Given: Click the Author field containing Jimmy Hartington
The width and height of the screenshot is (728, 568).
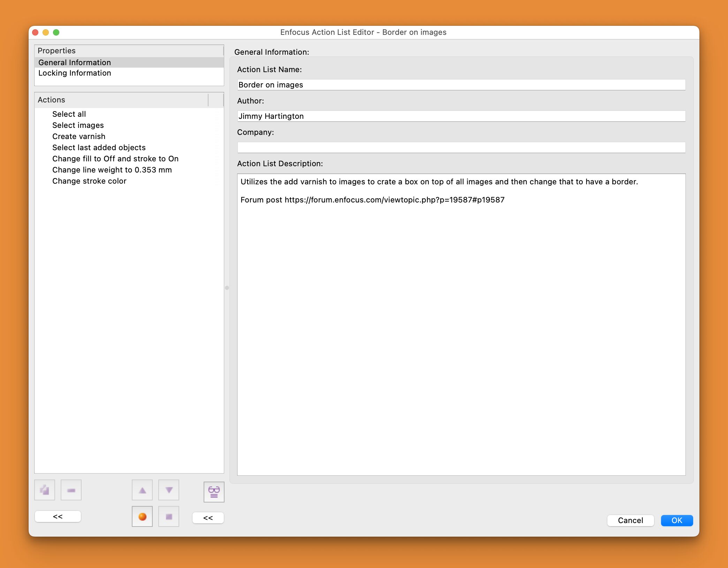Looking at the screenshot, I should [x=461, y=116].
